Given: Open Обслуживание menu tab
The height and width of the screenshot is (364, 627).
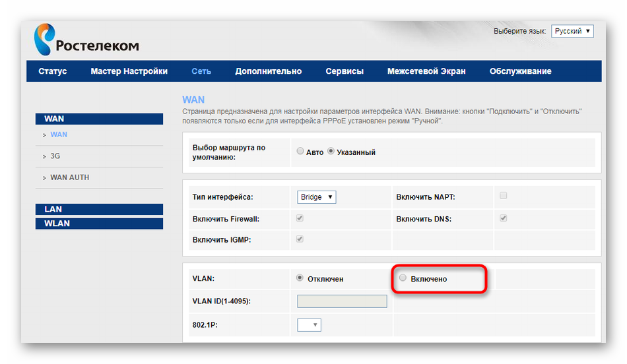Looking at the screenshot, I should pyautogui.click(x=520, y=71).
